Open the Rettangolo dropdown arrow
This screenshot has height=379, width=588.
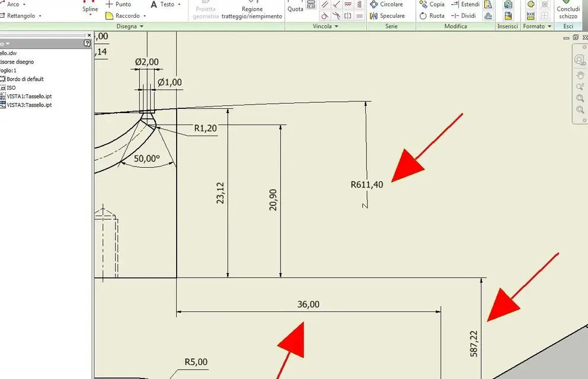click(40, 16)
